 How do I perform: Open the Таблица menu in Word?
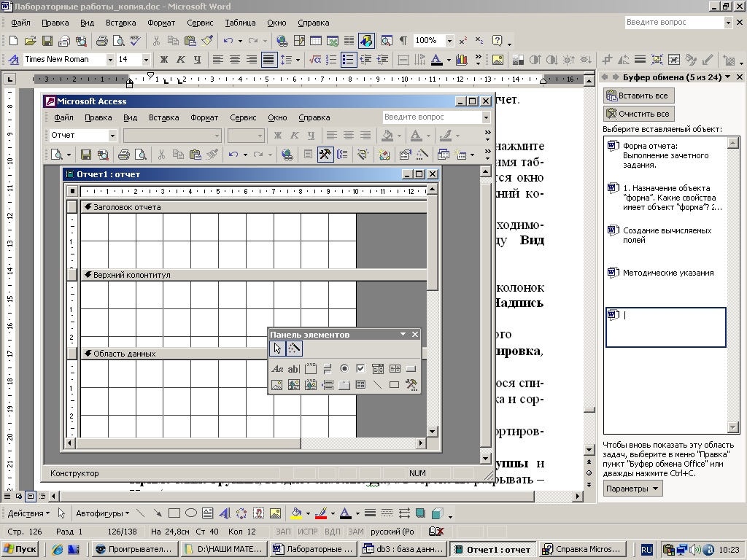(240, 23)
